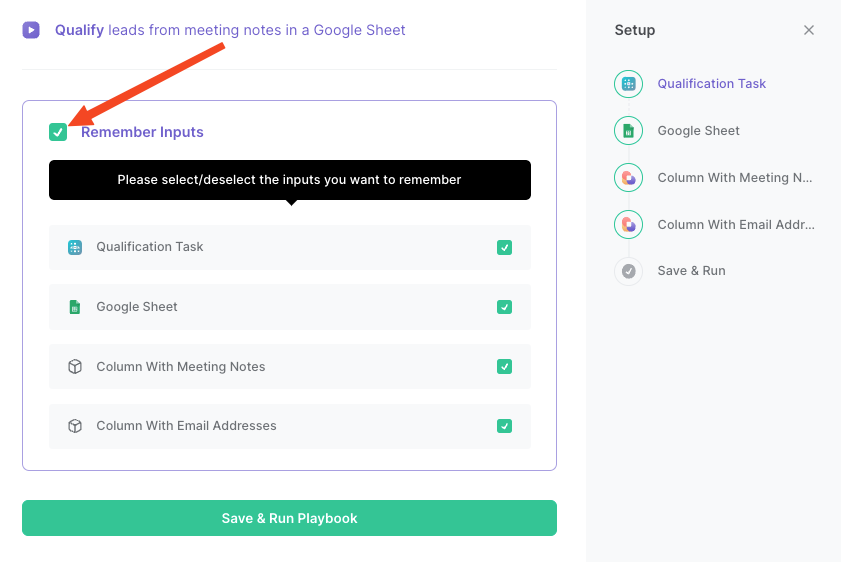This screenshot has height=562, width=841.
Task: Go to Column With Email Addr... setup step
Action: (x=736, y=224)
